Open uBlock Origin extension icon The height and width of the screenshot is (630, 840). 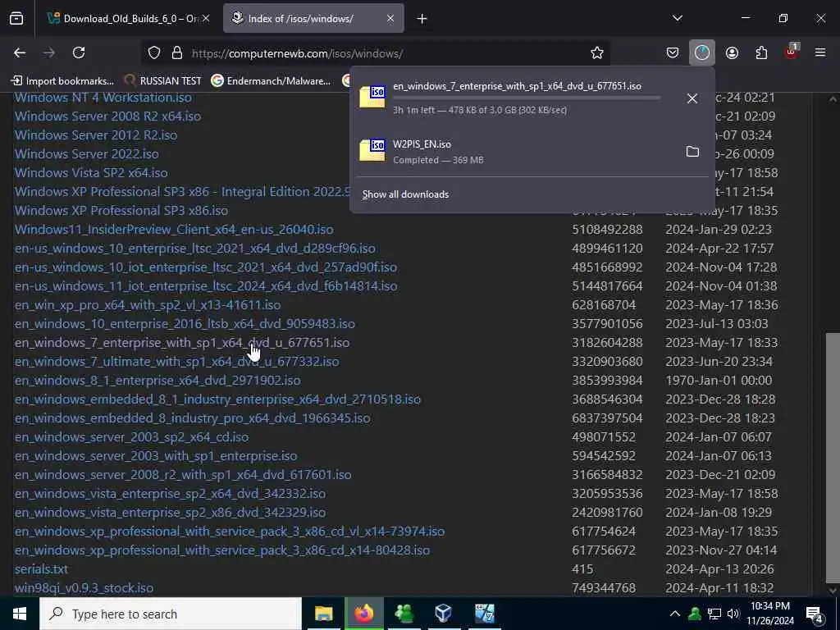[792, 52]
